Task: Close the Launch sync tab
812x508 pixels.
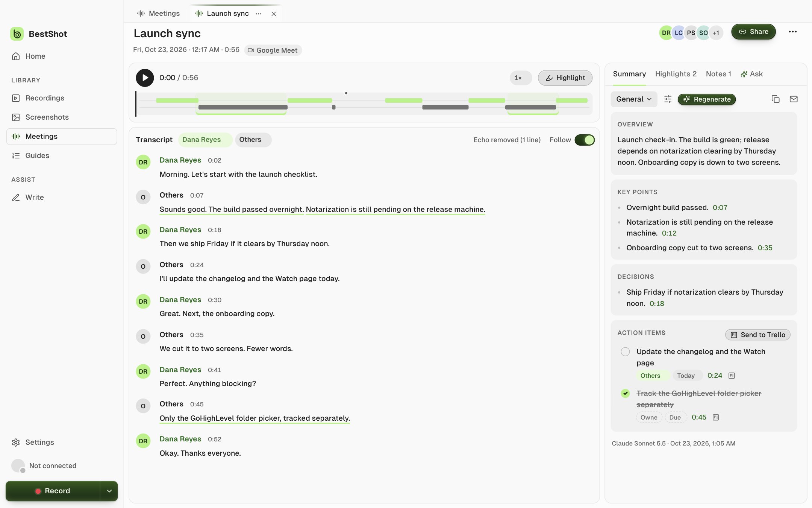Action: 274,14
